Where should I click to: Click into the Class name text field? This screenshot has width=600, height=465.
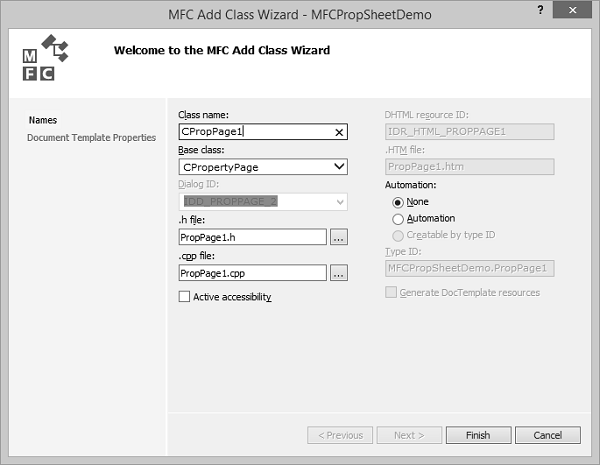tap(254, 132)
